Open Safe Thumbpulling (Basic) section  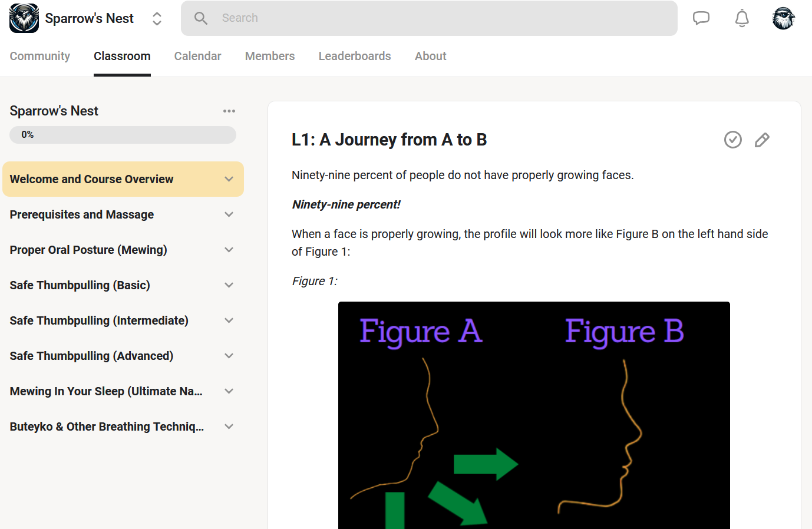pyautogui.click(x=123, y=285)
